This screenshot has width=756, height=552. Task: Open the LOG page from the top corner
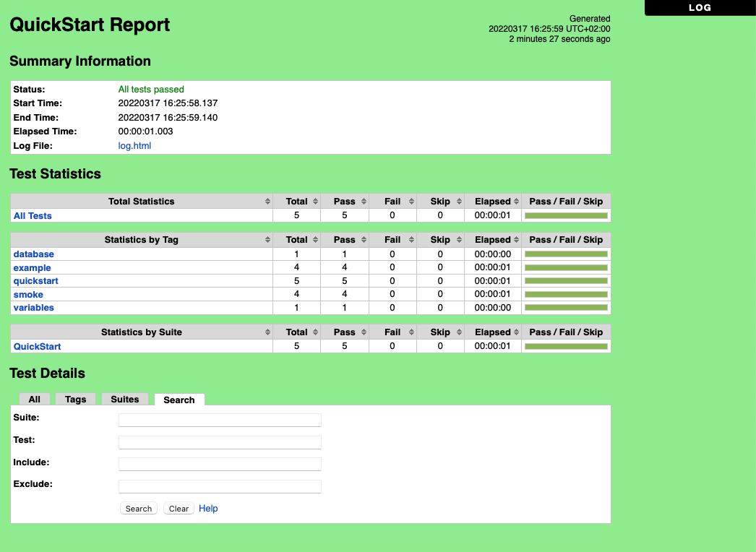click(x=700, y=8)
